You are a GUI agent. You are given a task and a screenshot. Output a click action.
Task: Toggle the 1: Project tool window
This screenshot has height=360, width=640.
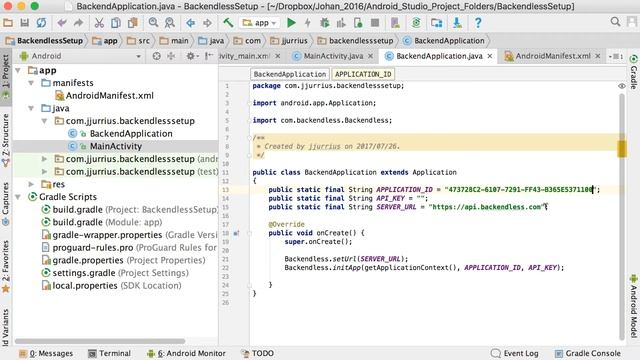point(6,77)
